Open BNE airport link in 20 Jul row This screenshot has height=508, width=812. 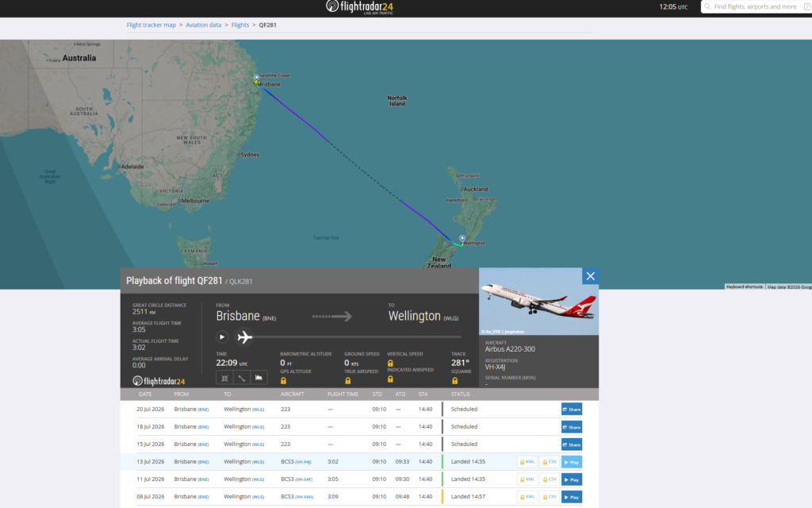pyautogui.click(x=204, y=410)
